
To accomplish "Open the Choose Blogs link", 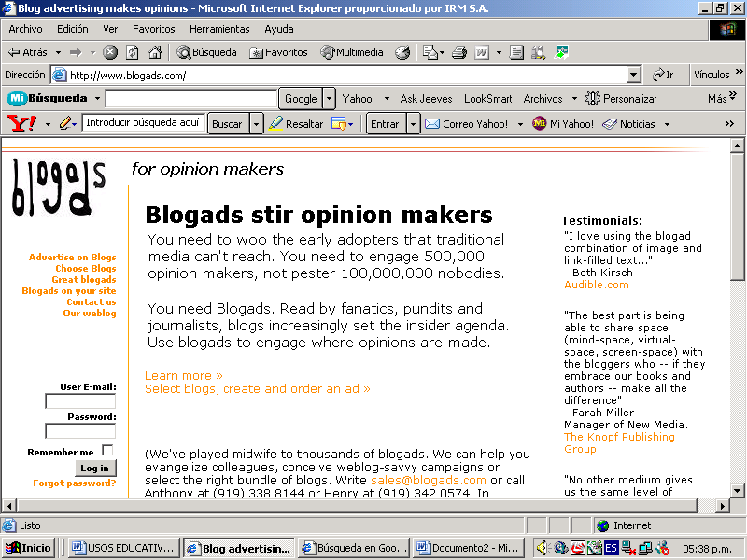I will pyautogui.click(x=86, y=269).
